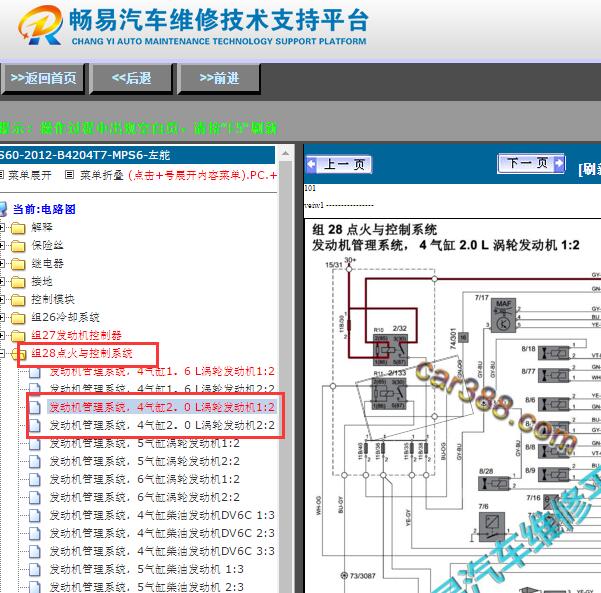Click the 前进 forward button
The image size is (601, 593).
[x=219, y=79]
